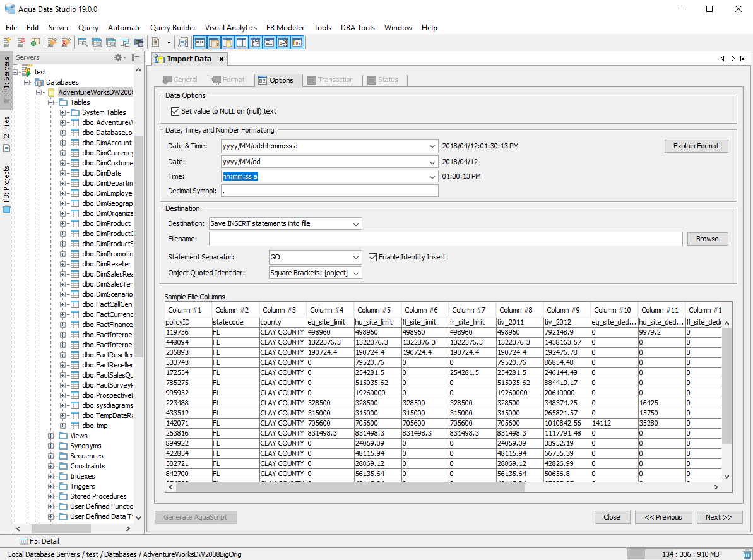Click the Filename input field
The image size is (753, 560).
tap(446, 239)
